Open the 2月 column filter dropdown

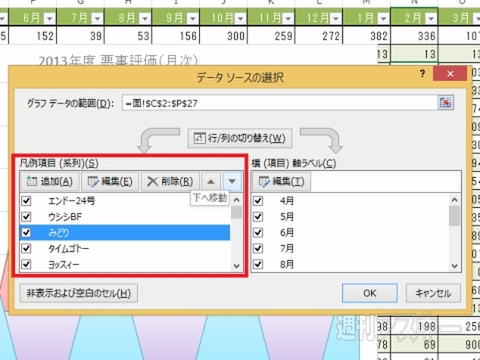(431, 19)
